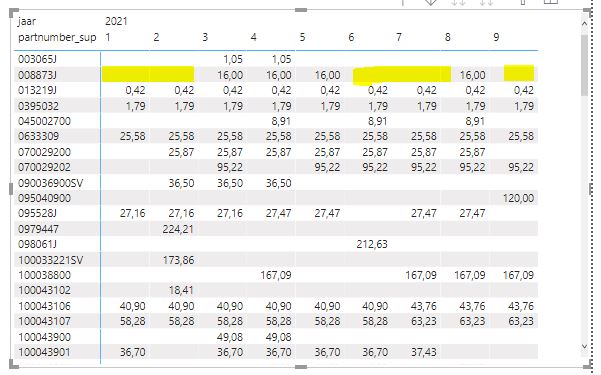Click the bottom center resize handle of the visual
601x375 pixels.
(301, 367)
